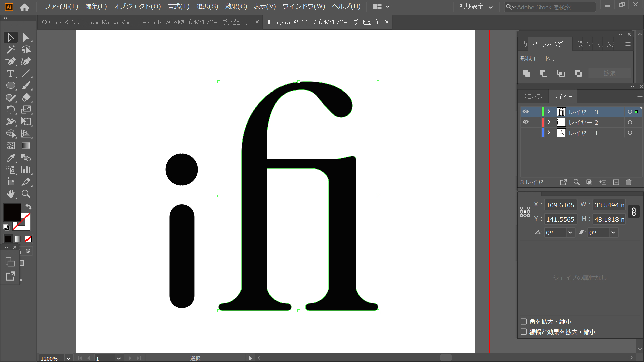Switch to the プロパティ panel tab
Screen dimensions: 644x362
(x=533, y=97)
